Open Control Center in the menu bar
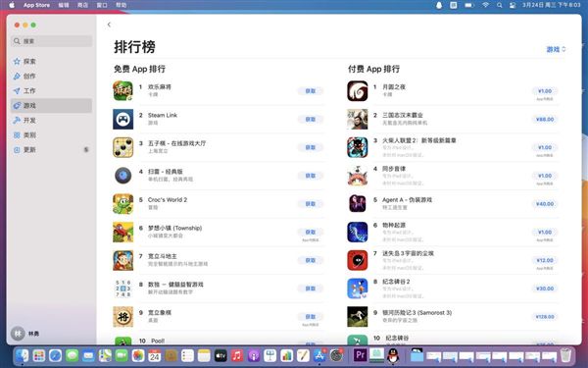 (513, 5)
